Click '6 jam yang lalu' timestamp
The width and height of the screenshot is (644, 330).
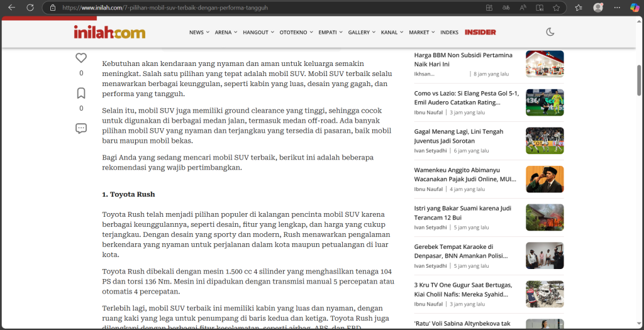(472, 151)
